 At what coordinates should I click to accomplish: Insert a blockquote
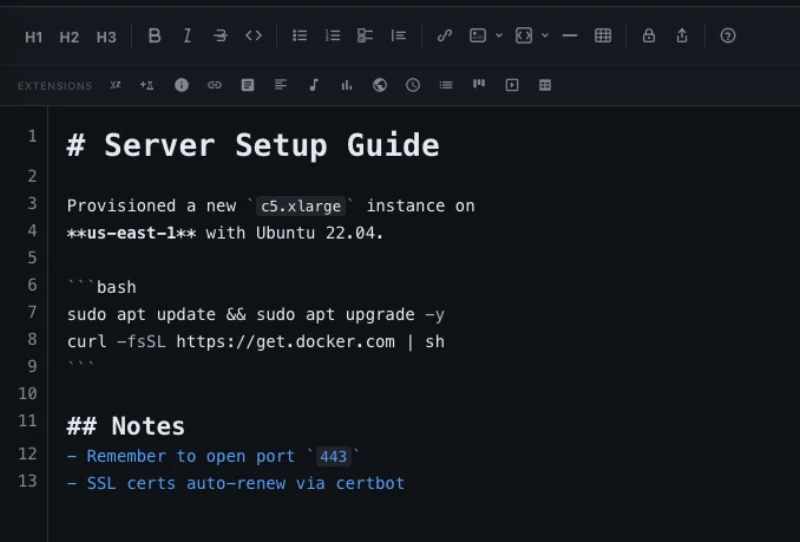[398, 36]
